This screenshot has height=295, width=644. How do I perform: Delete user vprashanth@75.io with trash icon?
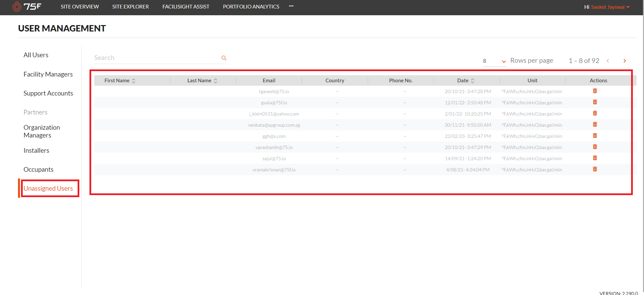click(595, 147)
